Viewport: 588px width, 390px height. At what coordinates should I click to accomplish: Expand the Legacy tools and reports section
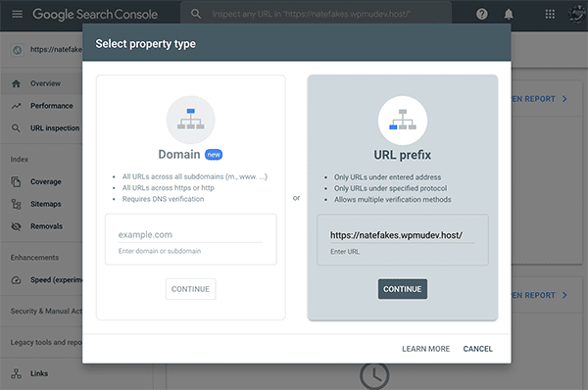46,342
